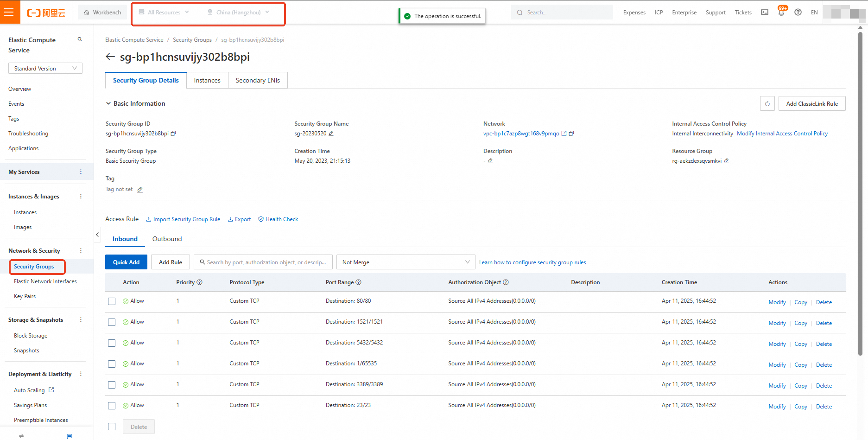
Task: Click the Quick Add button
Action: [x=126, y=262]
